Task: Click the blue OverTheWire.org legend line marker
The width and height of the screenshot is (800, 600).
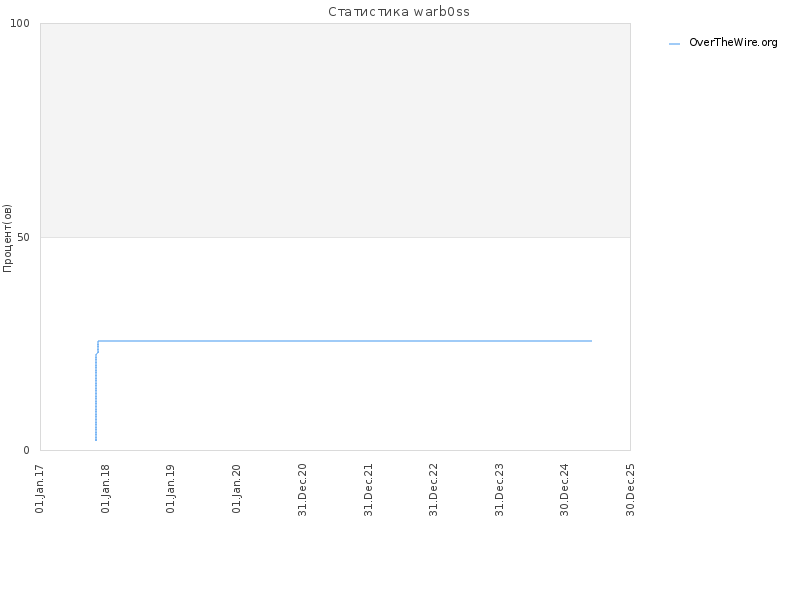Action: [x=674, y=44]
